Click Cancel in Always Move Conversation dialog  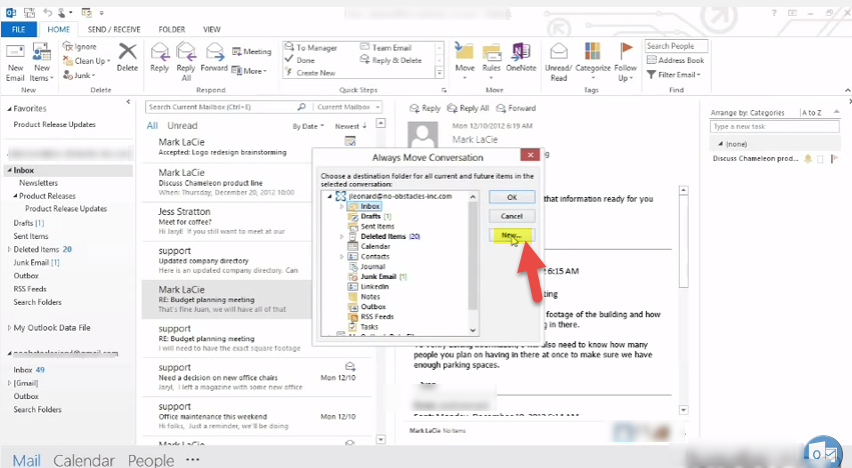point(512,216)
